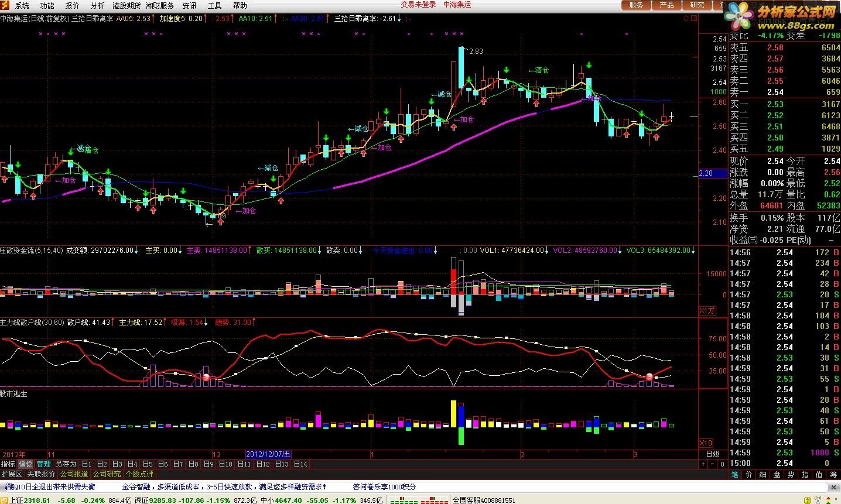Click the X1万 volume scale label
Viewport: 841px width, 504px height.
pyautogui.click(x=707, y=310)
